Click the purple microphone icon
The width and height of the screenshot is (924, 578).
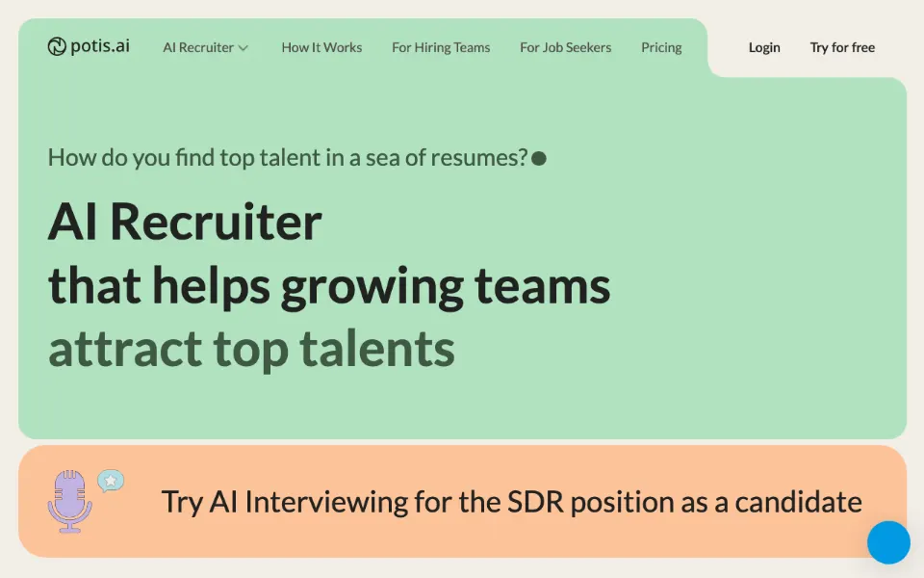click(70, 502)
